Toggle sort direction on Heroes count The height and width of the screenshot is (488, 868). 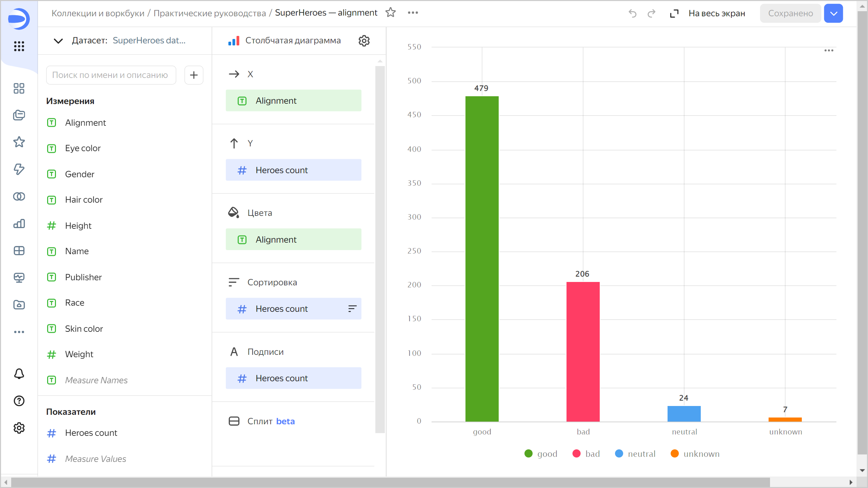(352, 308)
